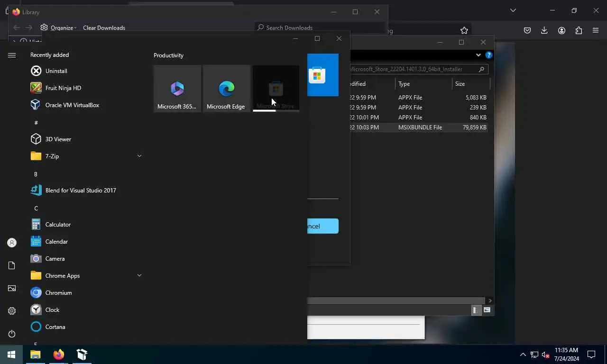Open File Explorer from taskbar
The width and height of the screenshot is (607, 364).
click(36, 355)
